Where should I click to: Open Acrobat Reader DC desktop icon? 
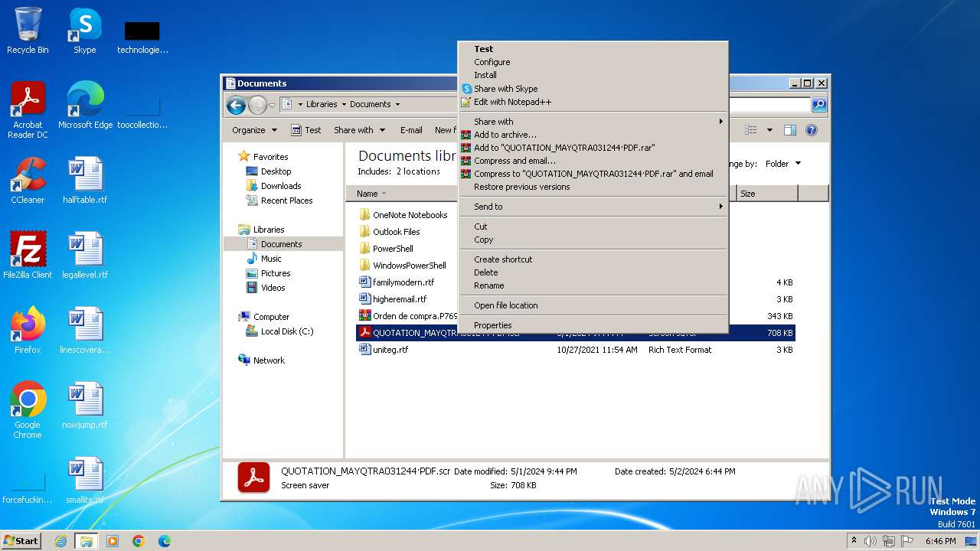point(28,109)
